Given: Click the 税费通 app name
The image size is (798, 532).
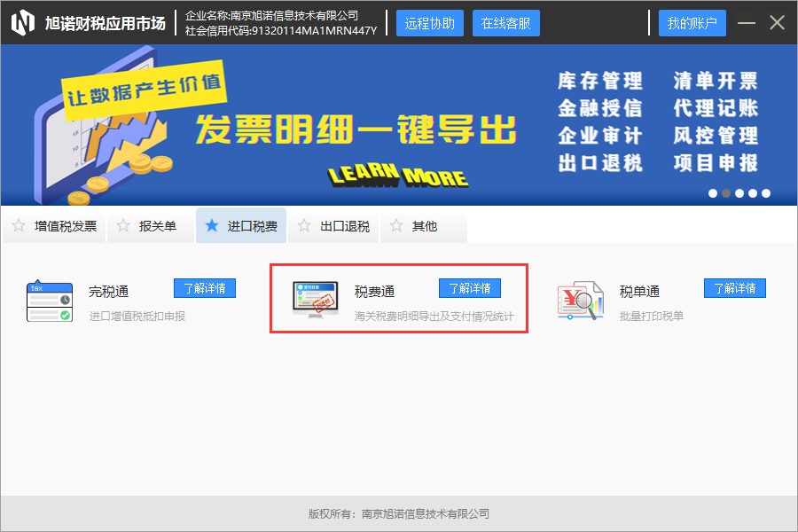Looking at the screenshot, I should pyautogui.click(x=374, y=292).
